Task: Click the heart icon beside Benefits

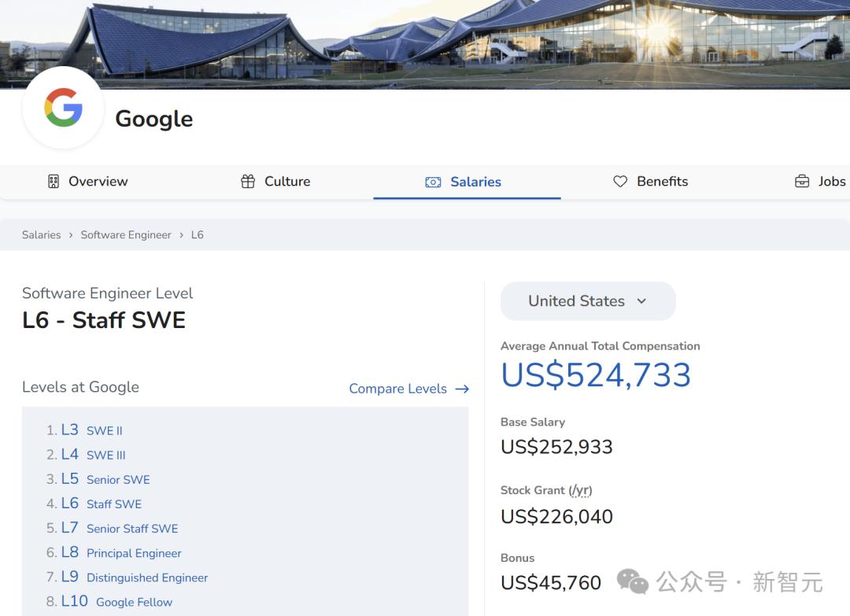Action: (x=621, y=181)
